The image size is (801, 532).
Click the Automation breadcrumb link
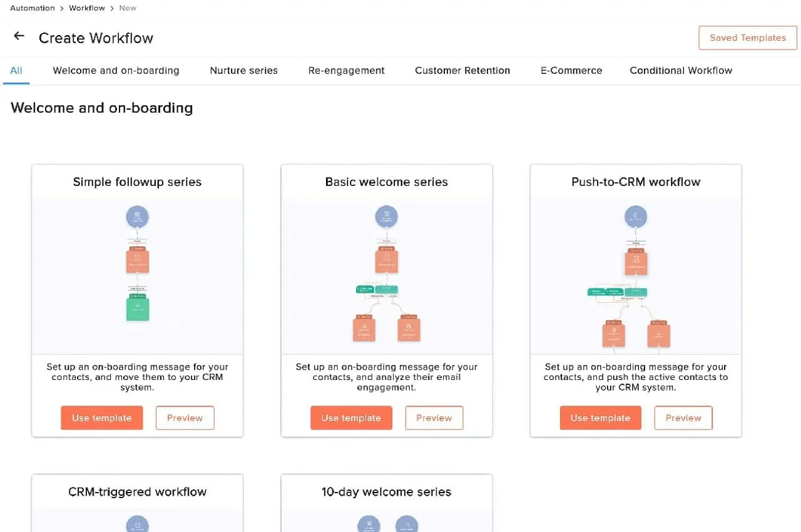pos(33,8)
